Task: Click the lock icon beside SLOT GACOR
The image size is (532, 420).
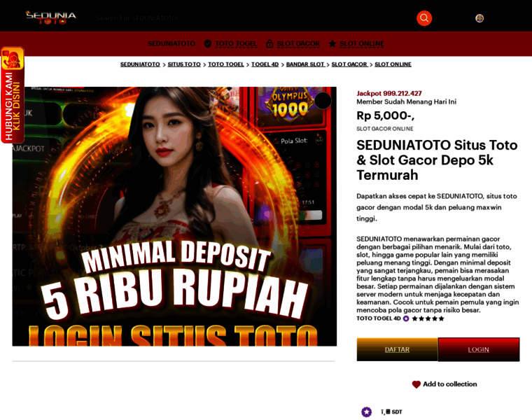Action: [x=269, y=44]
